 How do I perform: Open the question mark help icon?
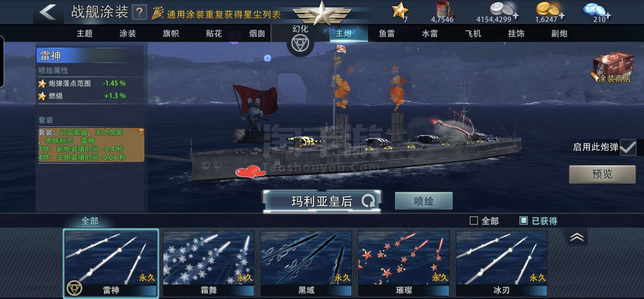tap(139, 13)
